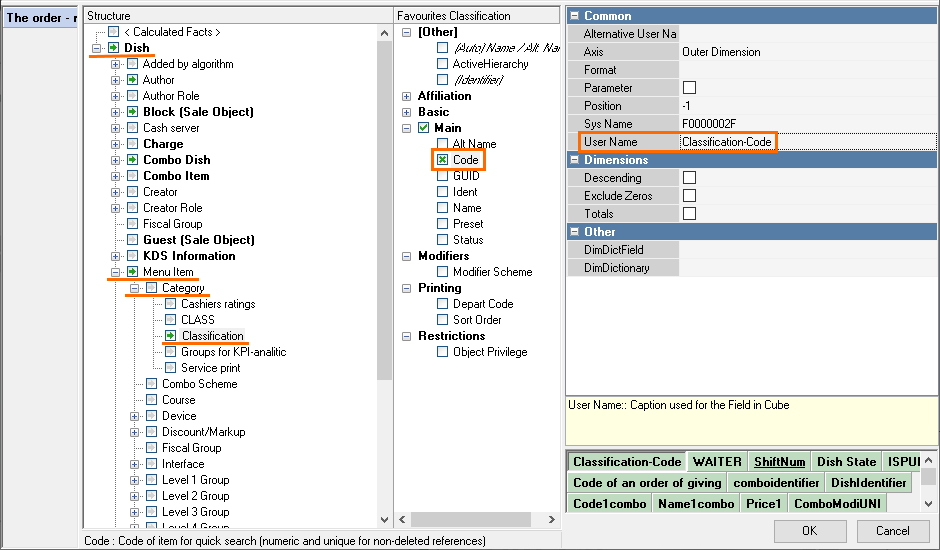Viewport: 940px width, 550px height.
Task: Click the CLASS node icon
Action: pyautogui.click(x=171, y=320)
